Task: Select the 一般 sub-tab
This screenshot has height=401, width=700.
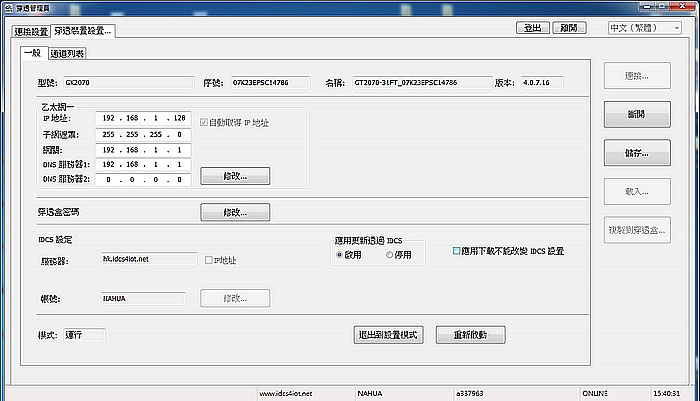Action: pos(33,53)
